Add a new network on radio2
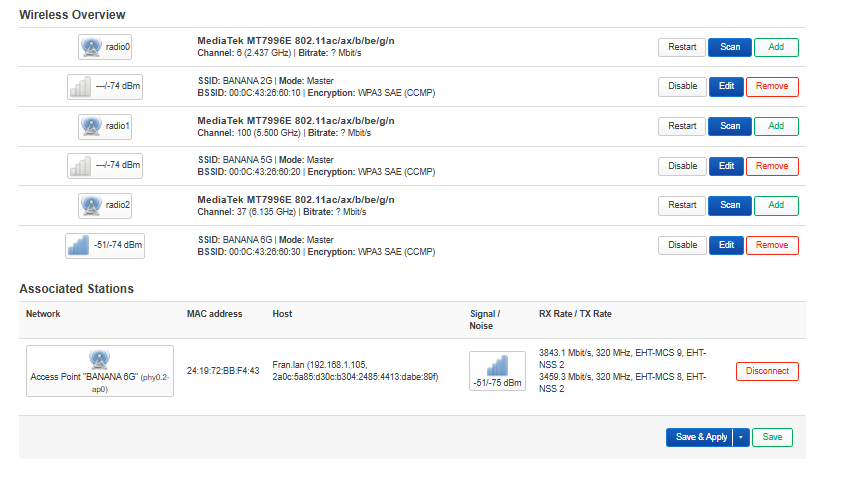The width and height of the screenshot is (865, 488). click(x=777, y=205)
